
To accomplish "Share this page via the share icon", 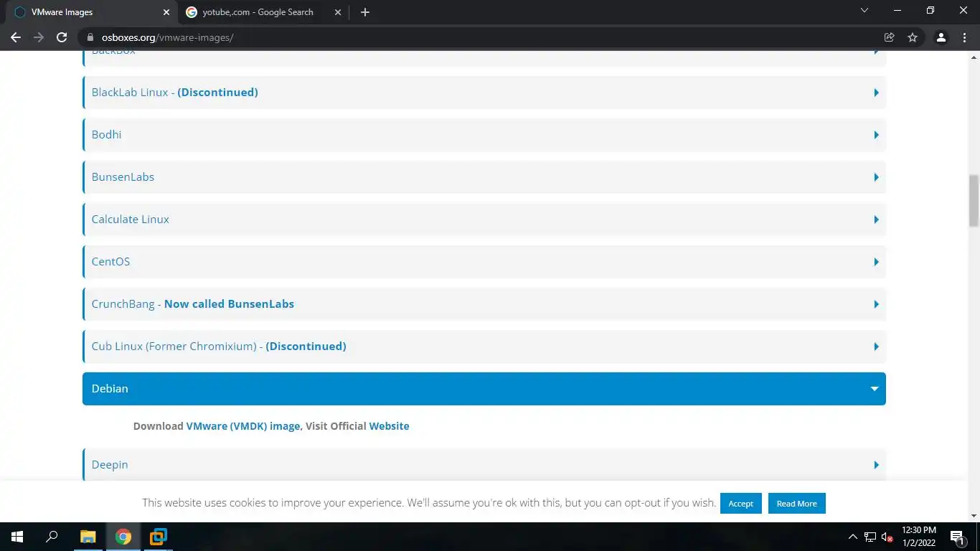I will pyautogui.click(x=890, y=37).
